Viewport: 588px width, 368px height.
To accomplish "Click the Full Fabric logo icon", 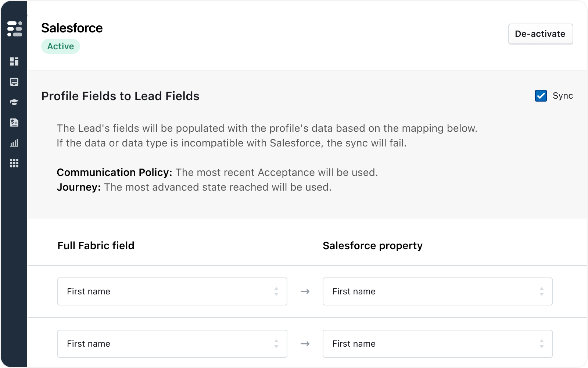I will point(14,29).
